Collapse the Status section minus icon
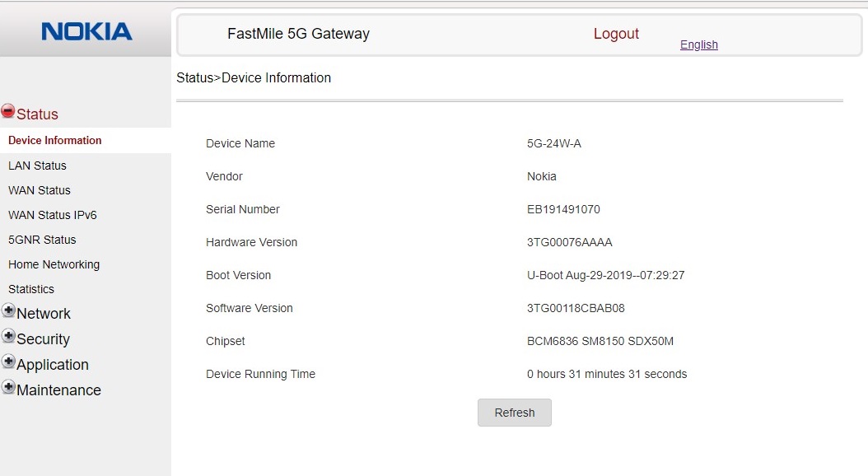Viewport: 868px width, 476px height. pyautogui.click(x=8, y=111)
